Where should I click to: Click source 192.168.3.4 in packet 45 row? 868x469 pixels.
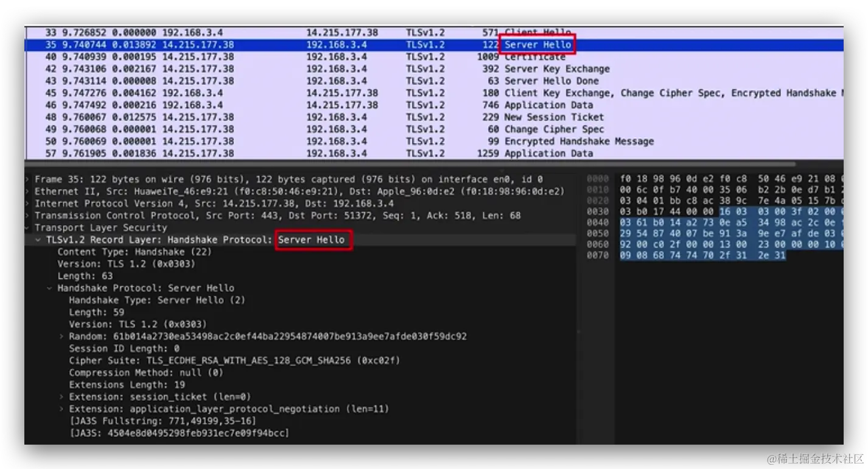[192, 93]
